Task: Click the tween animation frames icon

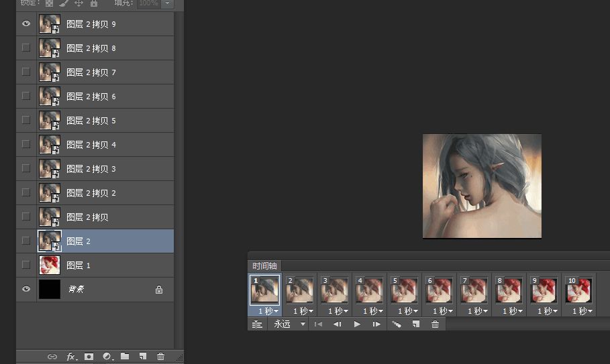Action: pos(397,324)
